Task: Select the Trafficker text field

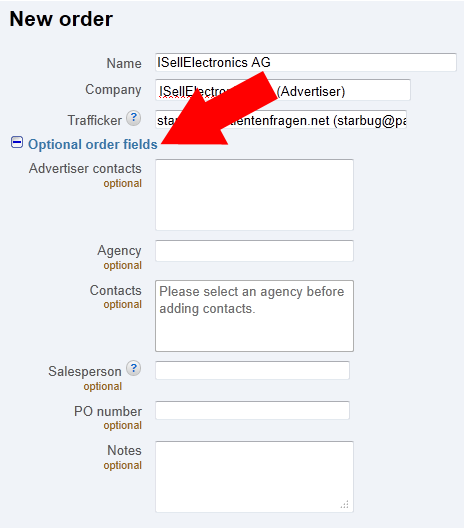Action: point(281,119)
